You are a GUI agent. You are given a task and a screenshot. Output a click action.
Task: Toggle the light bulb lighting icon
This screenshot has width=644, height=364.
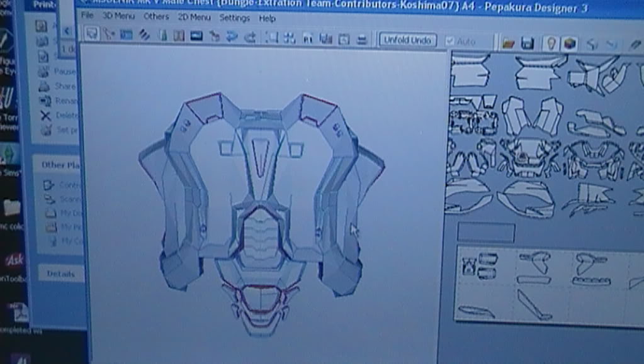pyautogui.click(x=550, y=43)
